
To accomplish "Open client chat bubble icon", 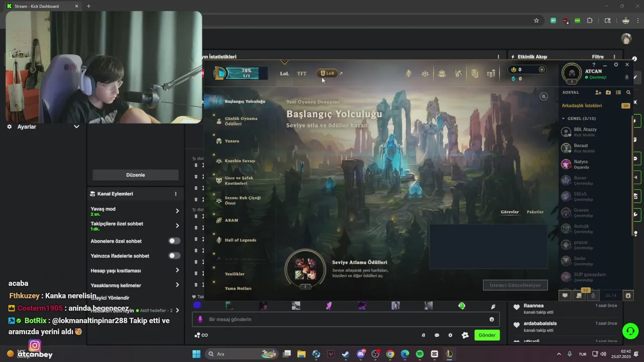I will [565, 296].
